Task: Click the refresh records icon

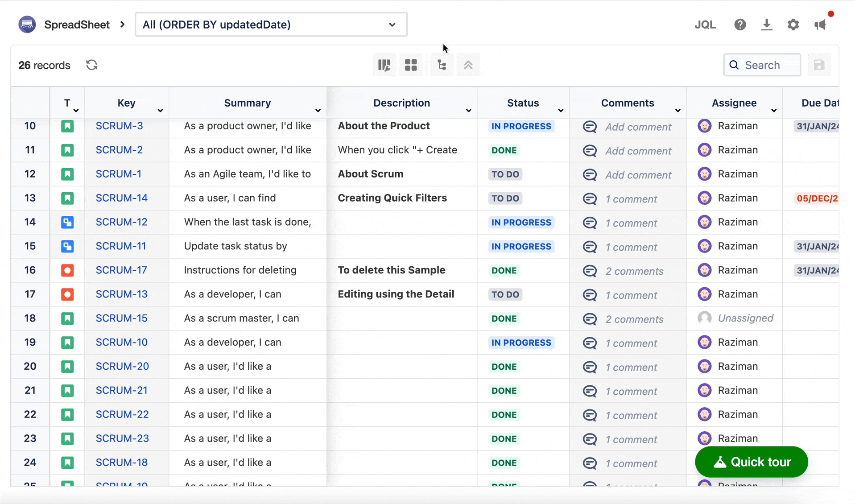Action: [91, 65]
